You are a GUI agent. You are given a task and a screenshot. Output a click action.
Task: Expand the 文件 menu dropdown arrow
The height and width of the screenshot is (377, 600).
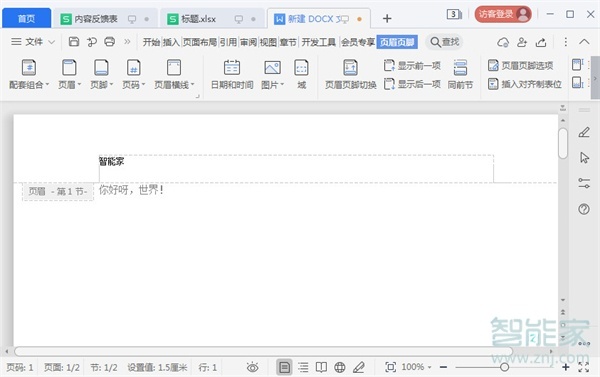[52, 42]
